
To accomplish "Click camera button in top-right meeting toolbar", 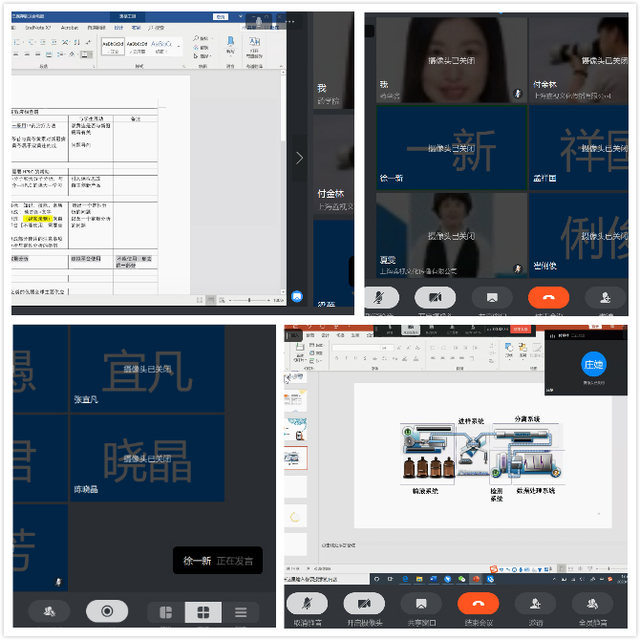I will pyautogui.click(x=435, y=297).
